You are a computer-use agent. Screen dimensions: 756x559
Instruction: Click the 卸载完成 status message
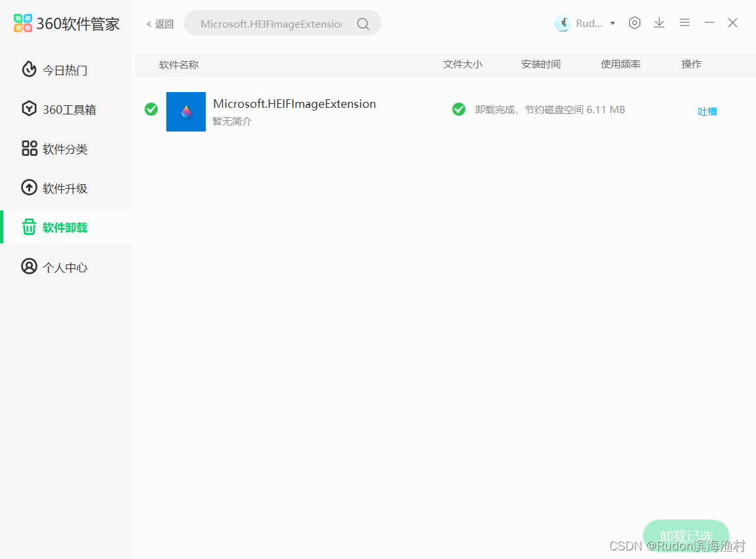550,110
